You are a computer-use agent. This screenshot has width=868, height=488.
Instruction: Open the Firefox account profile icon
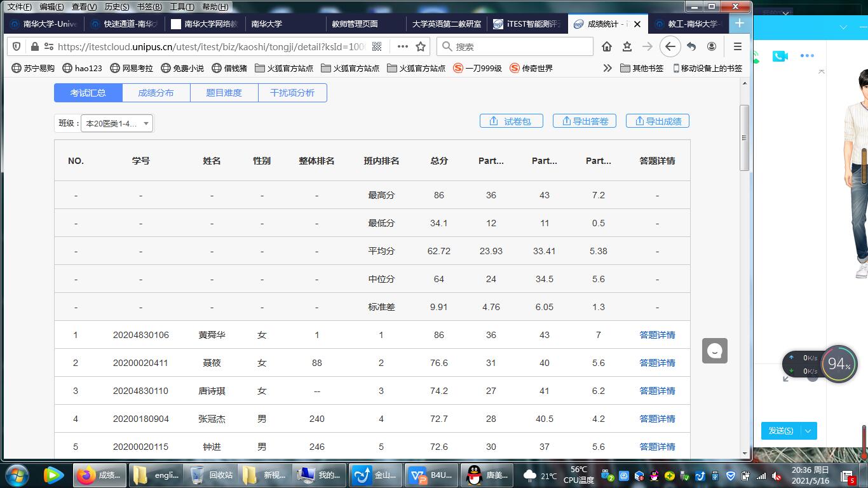[712, 46]
